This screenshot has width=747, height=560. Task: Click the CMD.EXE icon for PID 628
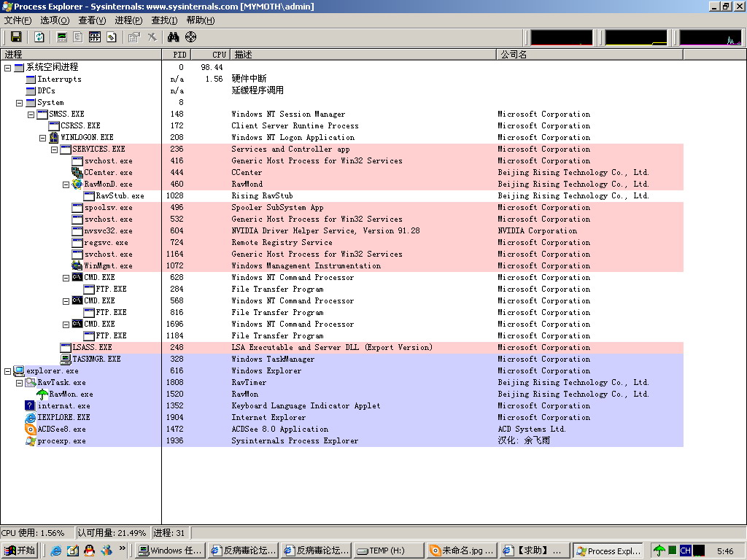(77, 277)
